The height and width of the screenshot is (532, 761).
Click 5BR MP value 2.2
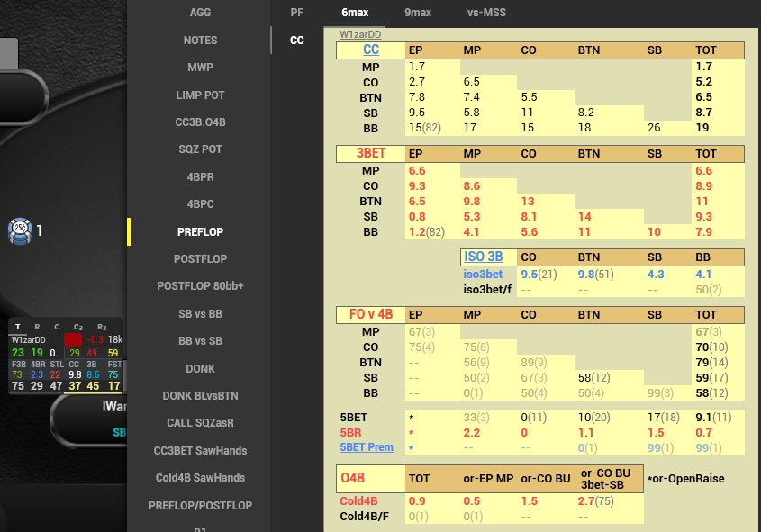[x=471, y=433]
